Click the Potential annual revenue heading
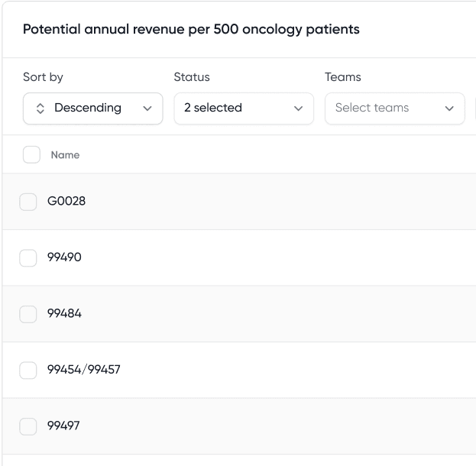 [191, 30]
